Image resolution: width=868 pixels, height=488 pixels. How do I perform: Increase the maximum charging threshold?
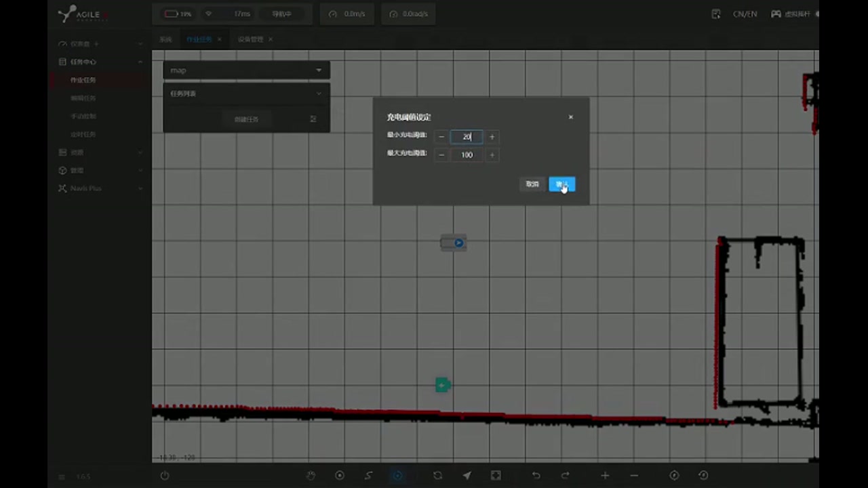pos(492,155)
